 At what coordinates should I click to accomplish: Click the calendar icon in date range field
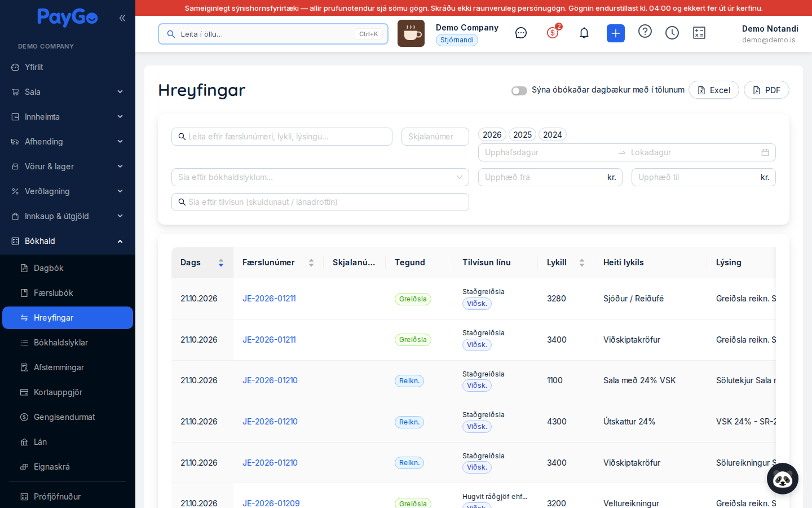tap(765, 152)
